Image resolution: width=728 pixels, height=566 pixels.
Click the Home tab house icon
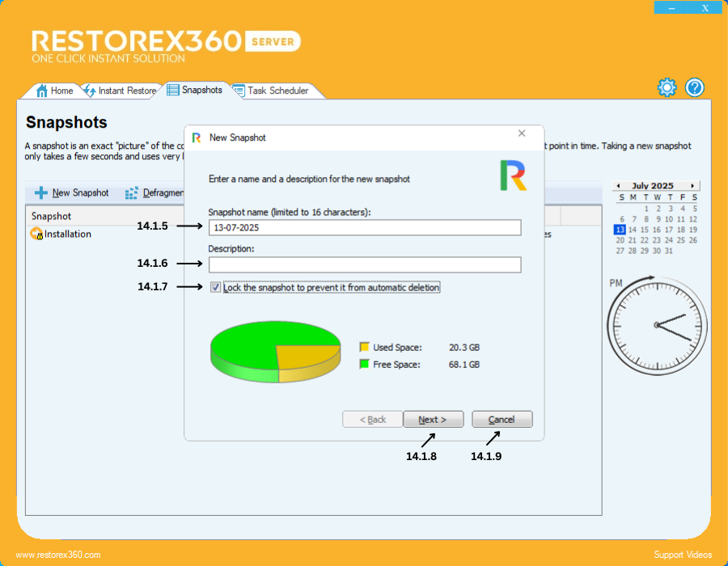click(42, 91)
